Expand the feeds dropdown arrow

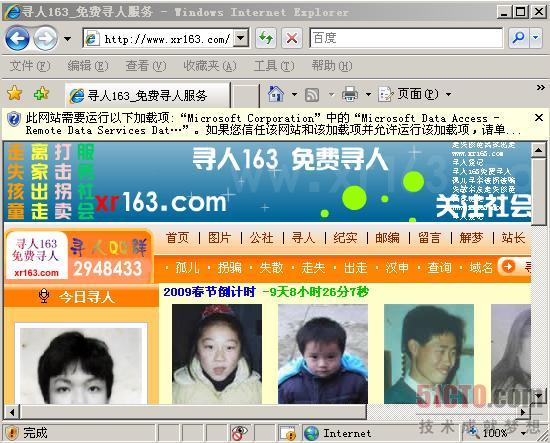pos(331,94)
